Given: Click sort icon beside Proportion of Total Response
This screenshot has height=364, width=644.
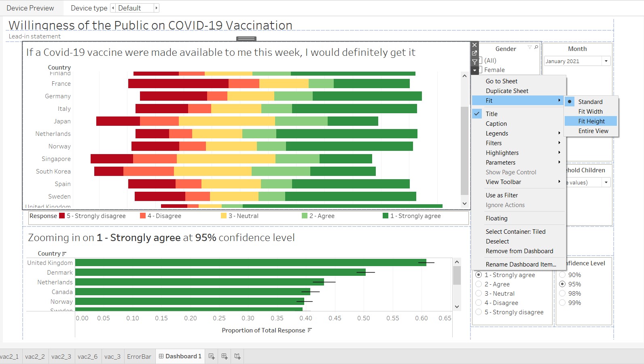Looking at the screenshot, I should (x=310, y=330).
